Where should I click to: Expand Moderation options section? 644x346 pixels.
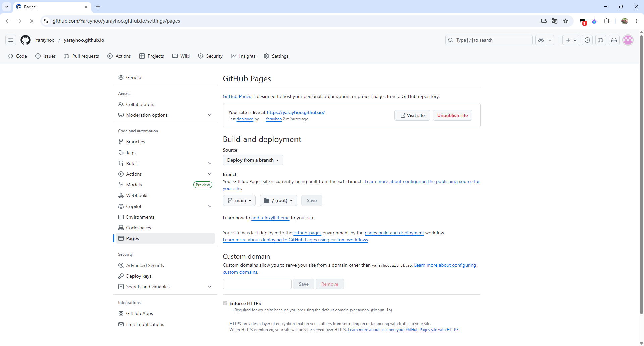[165, 115]
